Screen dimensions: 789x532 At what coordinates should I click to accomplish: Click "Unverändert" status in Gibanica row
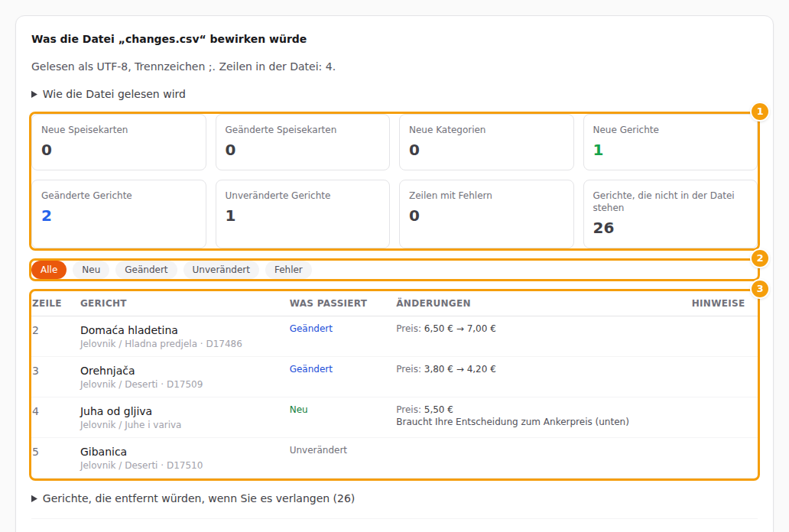tap(318, 450)
